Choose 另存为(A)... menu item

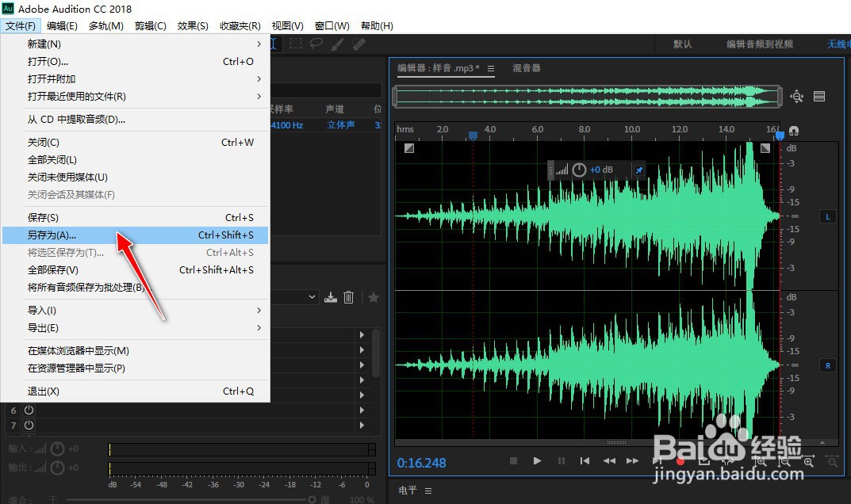(x=136, y=235)
